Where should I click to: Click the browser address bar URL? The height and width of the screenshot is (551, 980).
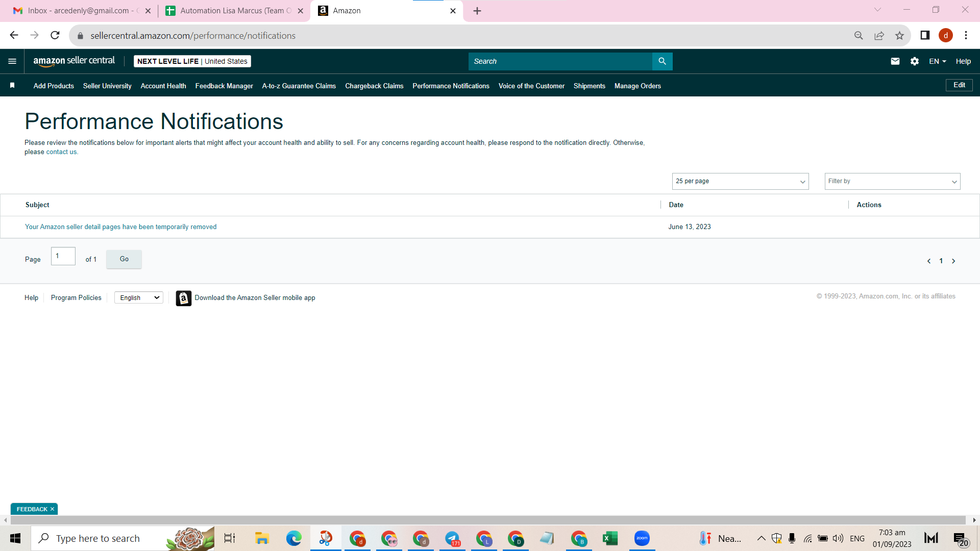(x=193, y=36)
